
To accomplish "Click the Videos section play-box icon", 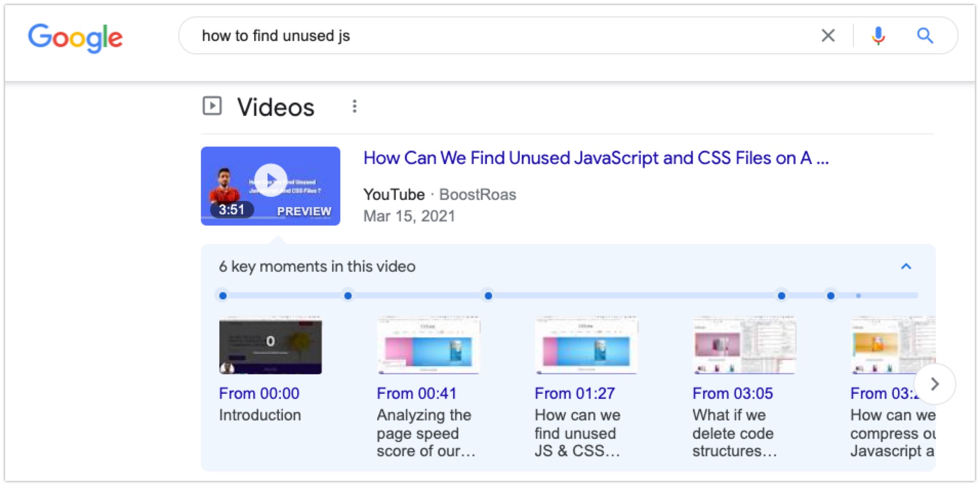I will click(212, 106).
